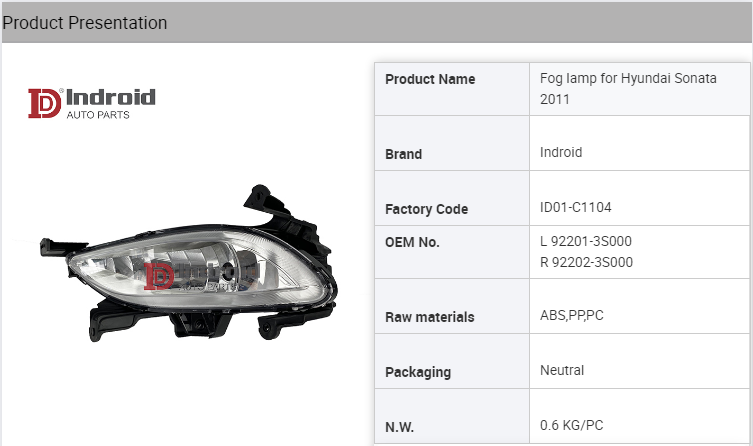Click the ABS,PP,PC materials value
The height and width of the screenshot is (446, 753).
click(x=572, y=316)
